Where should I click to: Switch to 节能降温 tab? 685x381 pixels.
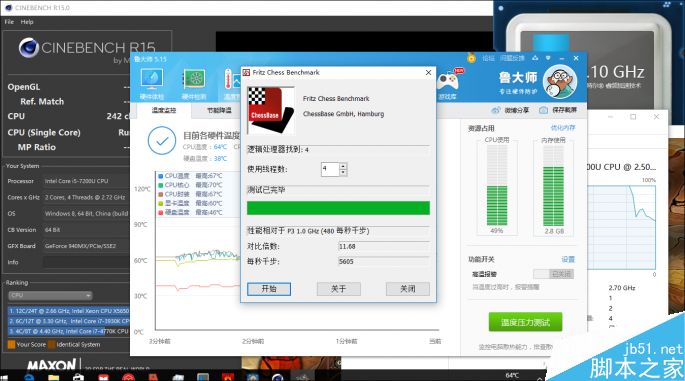(x=219, y=110)
